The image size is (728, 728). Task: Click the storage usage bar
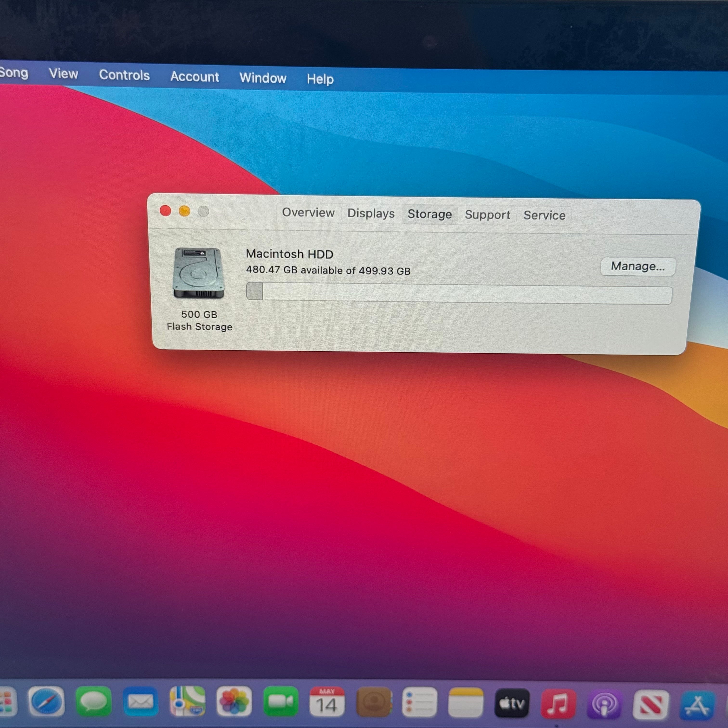tap(459, 293)
